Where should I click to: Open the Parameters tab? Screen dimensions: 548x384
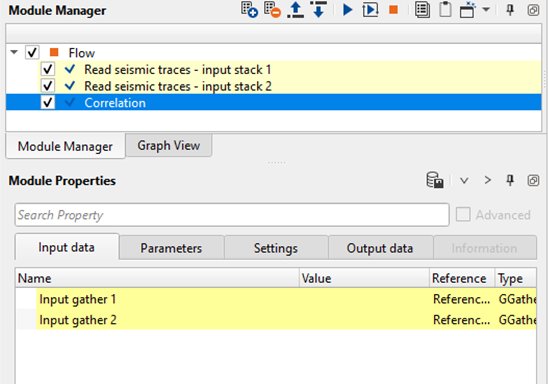click(x=171, y=248)
